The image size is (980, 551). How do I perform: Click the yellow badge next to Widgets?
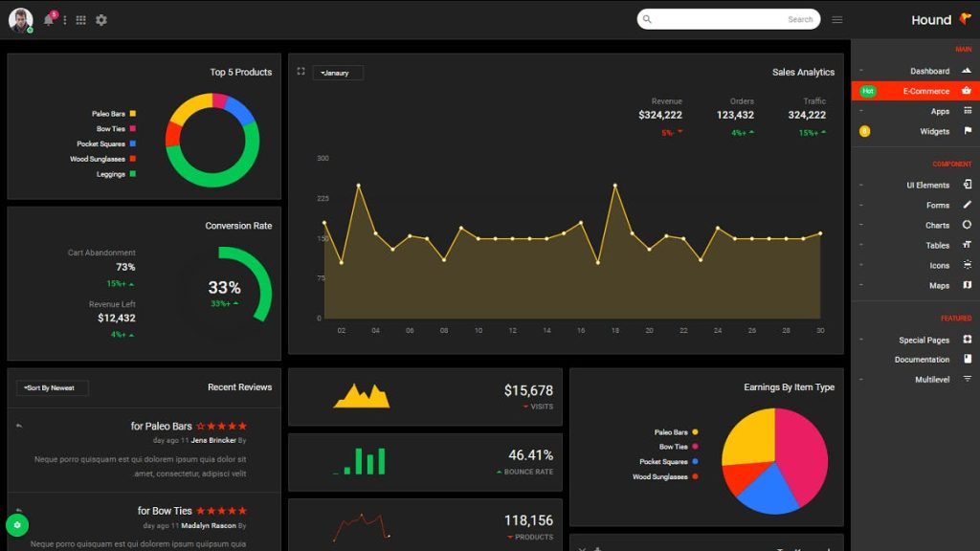[x=866, y=130]
